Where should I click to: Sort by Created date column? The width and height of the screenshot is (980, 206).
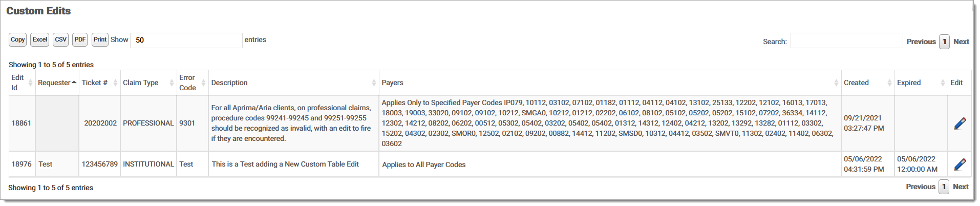point(867,83)
